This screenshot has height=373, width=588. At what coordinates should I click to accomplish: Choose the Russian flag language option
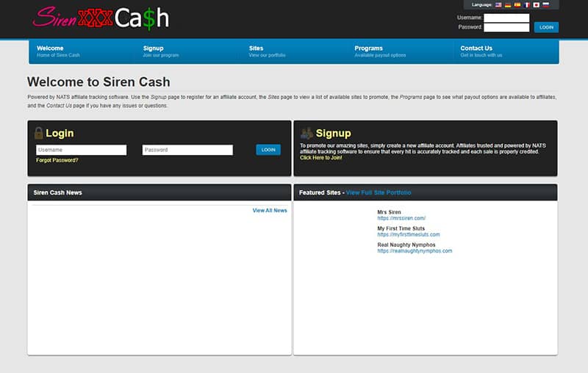(546, 5)
